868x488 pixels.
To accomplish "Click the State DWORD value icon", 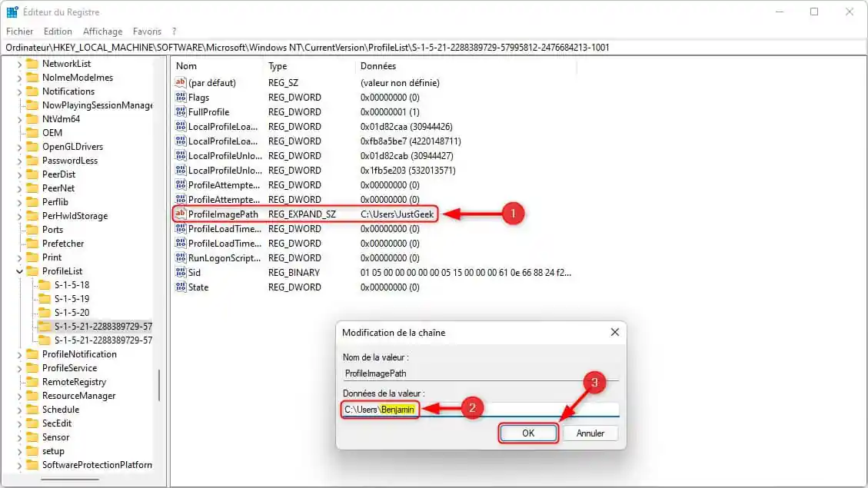I will pos(181,287).
